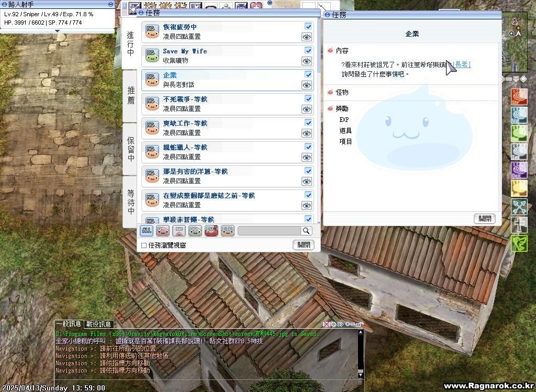
Task: Select the main quest Q filter icon
Action: click(x=163, y=231)
